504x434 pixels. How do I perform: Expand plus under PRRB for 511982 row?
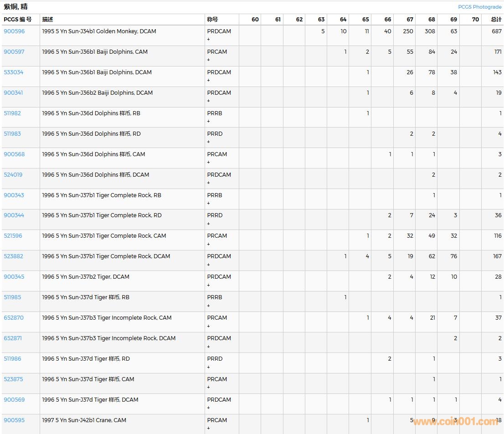pos(209,122)
